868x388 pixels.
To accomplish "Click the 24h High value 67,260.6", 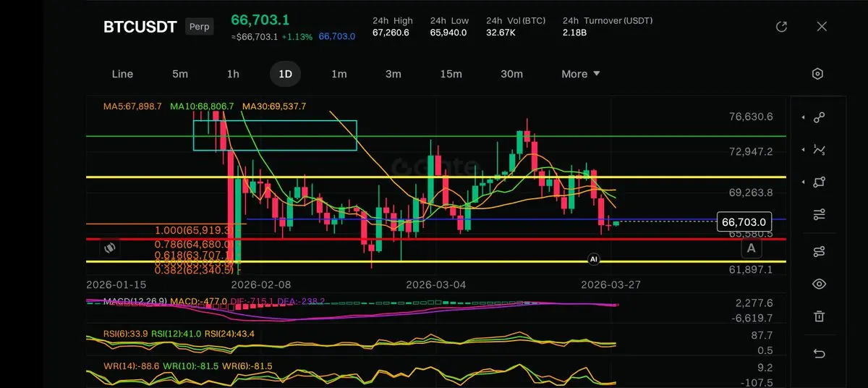I will click(x=391, y=33).
